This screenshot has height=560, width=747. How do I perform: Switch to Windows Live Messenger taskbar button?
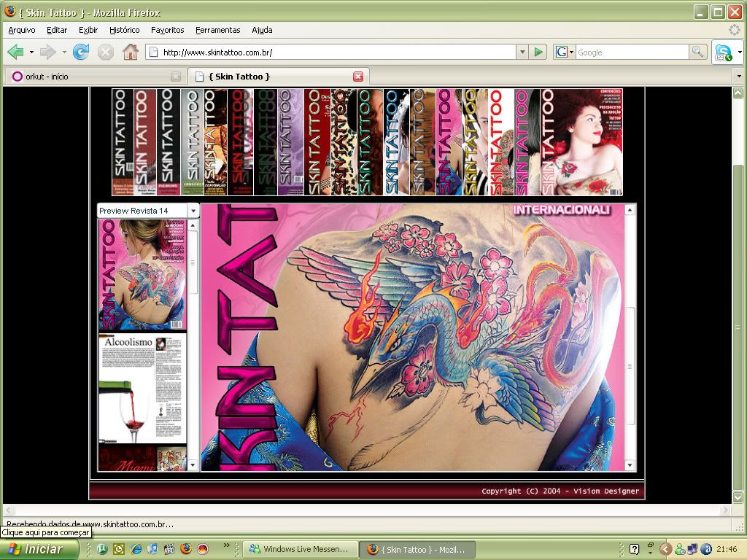coord(300,549)
